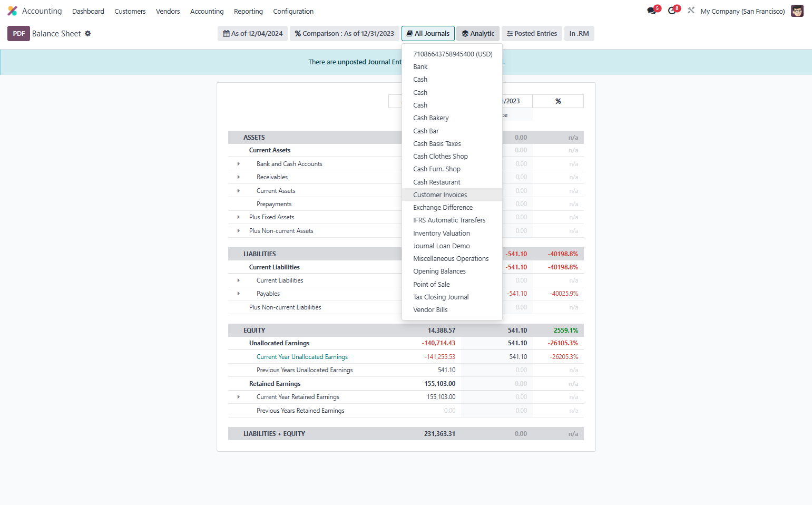Open the Comparison period filter

344,33
